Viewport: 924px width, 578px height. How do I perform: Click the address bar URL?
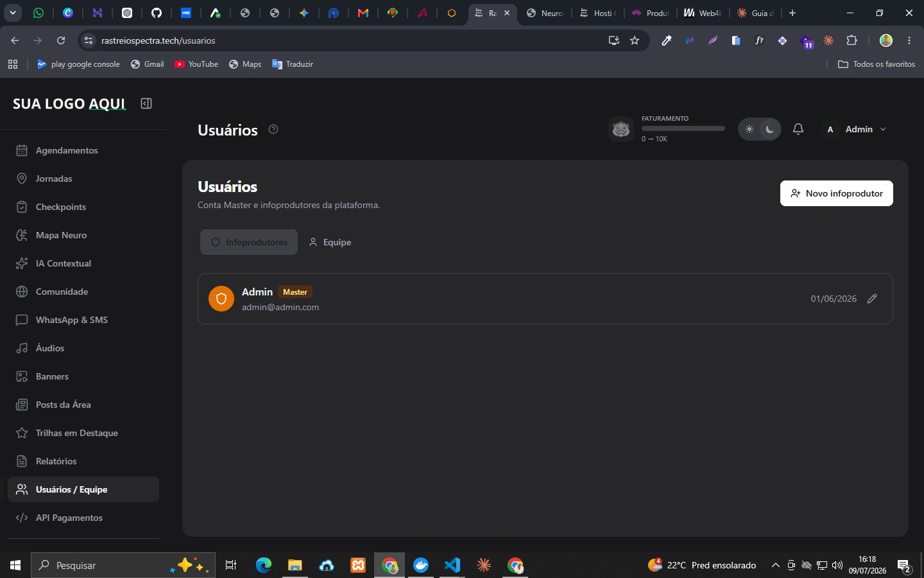[x=158, y=40]
